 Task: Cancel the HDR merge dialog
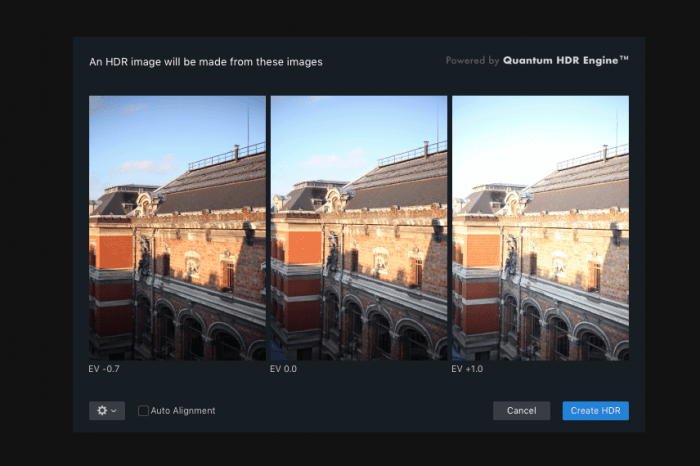(x=521, y=411)
